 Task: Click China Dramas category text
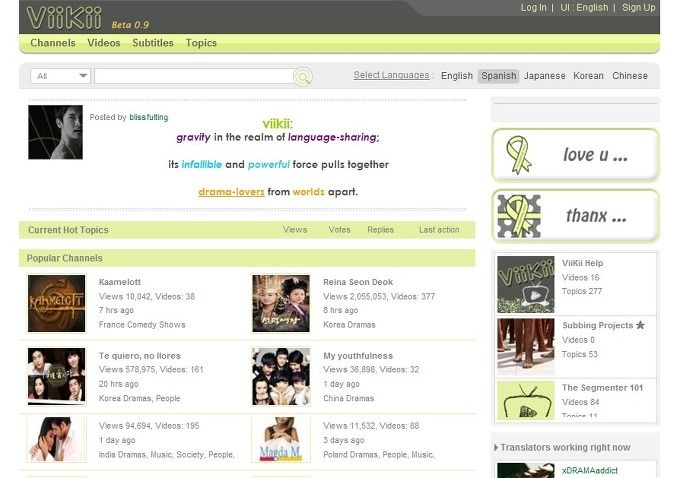pos(348,398)
